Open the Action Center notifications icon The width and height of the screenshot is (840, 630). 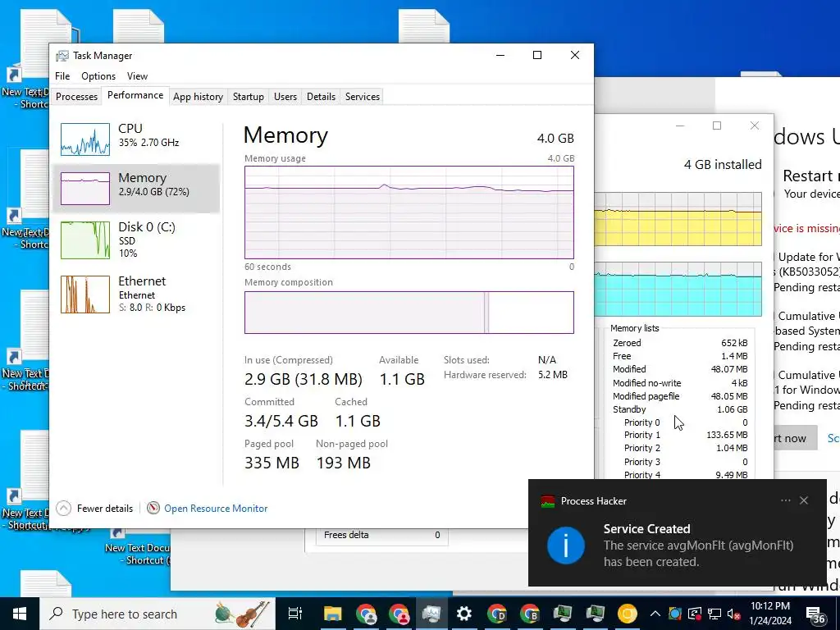pos(815,614)
